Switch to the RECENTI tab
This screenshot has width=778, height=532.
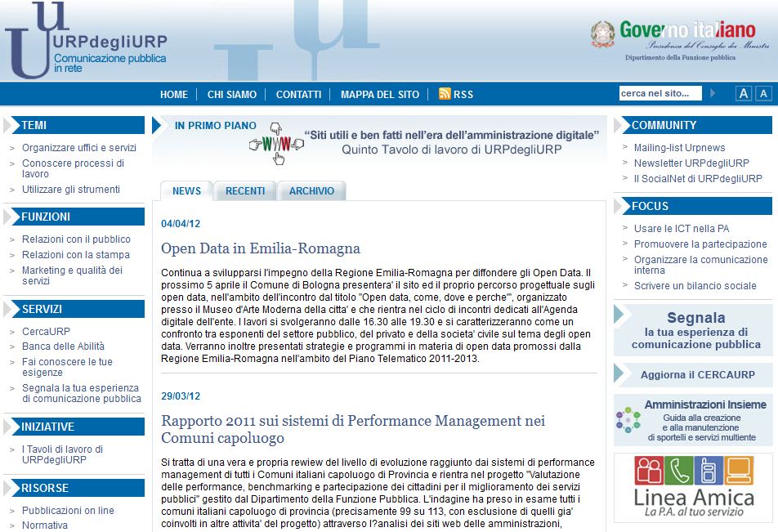[245, 191]
